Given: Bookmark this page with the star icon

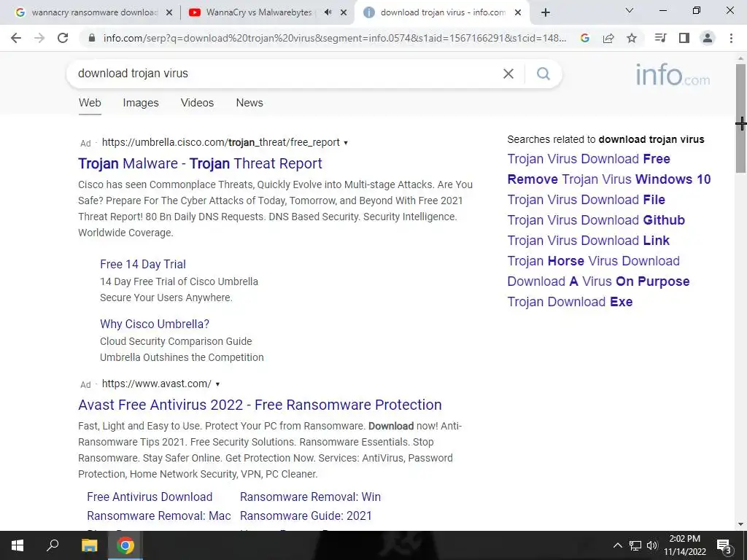Looking at the screenshot, I should tap(632, 38).
